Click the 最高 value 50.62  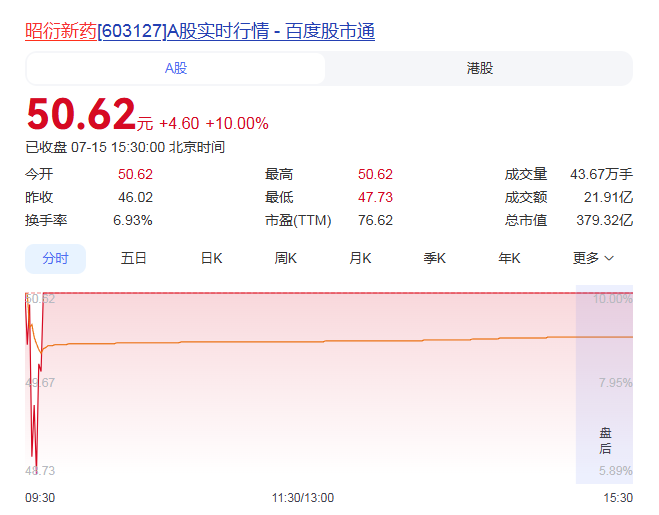pyautogui.click(x=375, y=174)
